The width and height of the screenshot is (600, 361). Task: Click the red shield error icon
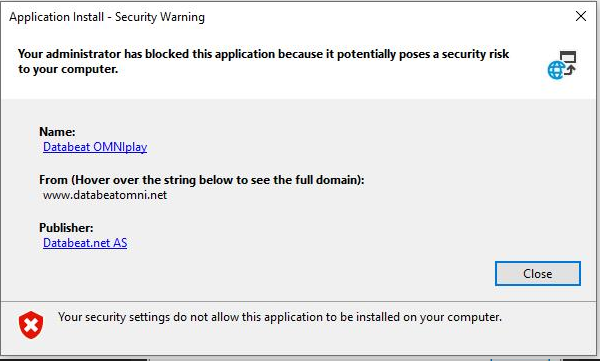tap(31, 325)
